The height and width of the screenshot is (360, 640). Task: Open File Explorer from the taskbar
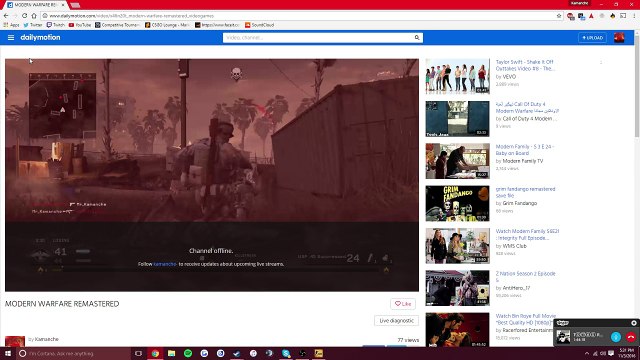(171, 353)
